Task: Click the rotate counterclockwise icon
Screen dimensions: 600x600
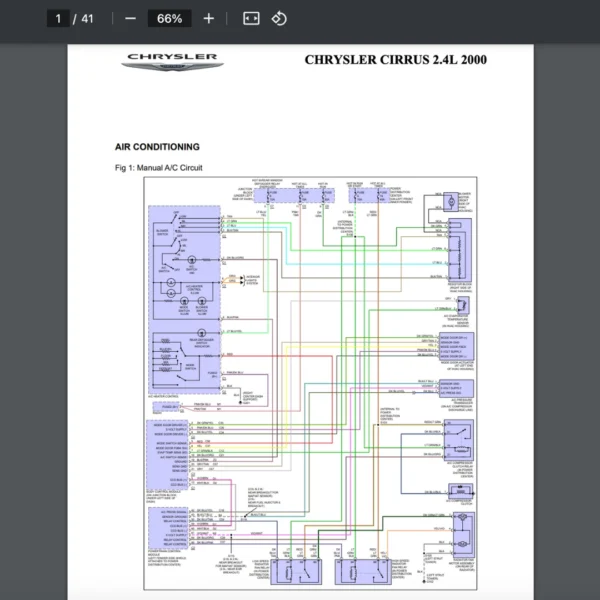Action: [280, 18]
